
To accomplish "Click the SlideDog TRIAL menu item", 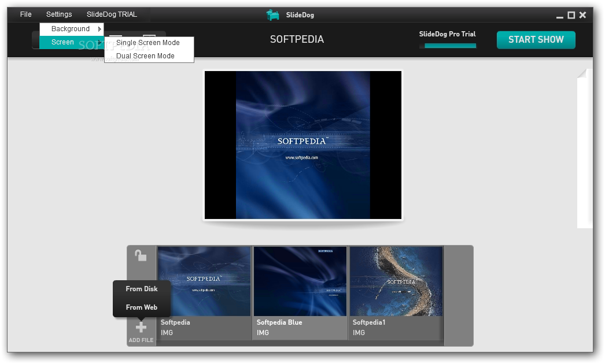I will tap(112, 14).
